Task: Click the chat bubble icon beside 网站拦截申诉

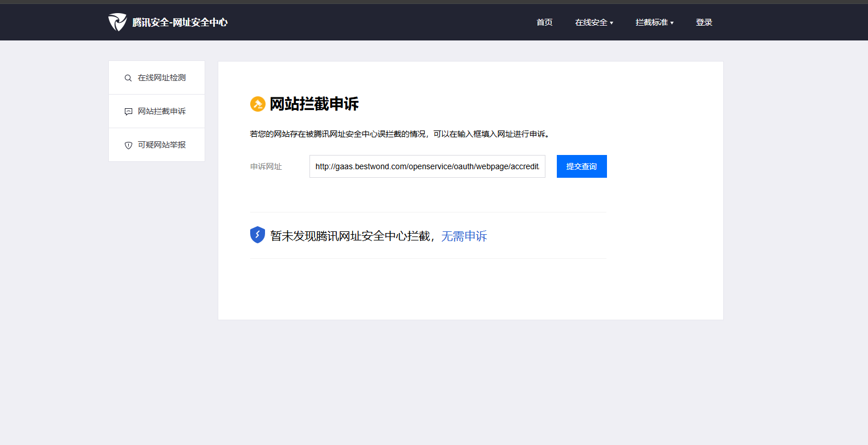Action: coord(128,112)
